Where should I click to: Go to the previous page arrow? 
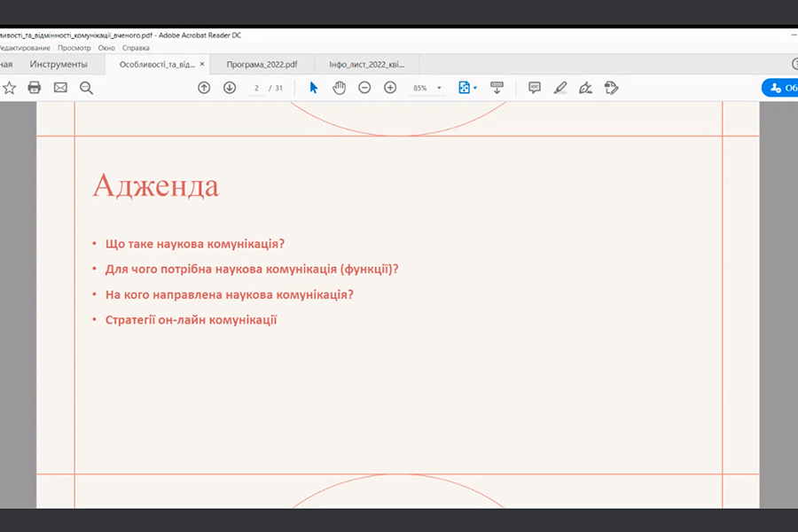pyautogui.click(x=204, y=88)
